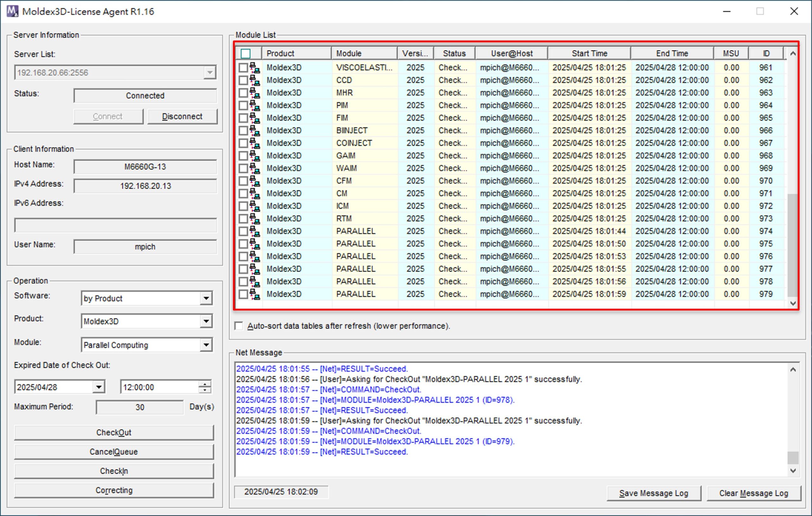This screenshot has height=516, width=812.
Task: Click the network icon in the BIINJECT row
Action: (255, 131)
